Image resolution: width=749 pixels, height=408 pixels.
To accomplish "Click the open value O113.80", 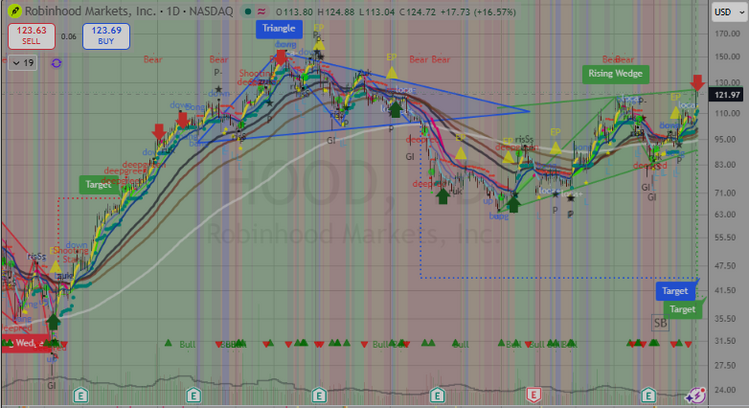I will pos(295,12).
